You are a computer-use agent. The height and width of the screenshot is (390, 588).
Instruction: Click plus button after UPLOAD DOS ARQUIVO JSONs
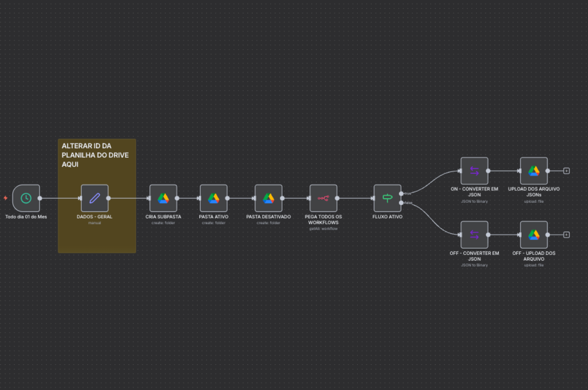click(566, 171)
